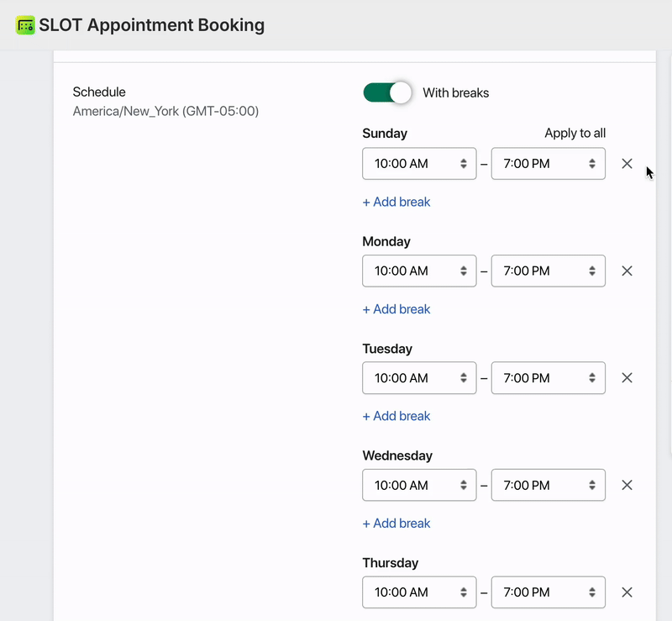Open Monday start time 10:00 AM dropdown

tap(419, 271)
